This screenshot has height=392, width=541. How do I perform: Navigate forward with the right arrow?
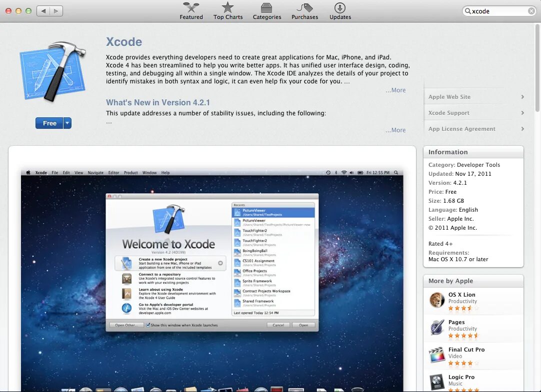pyautogui.click(x=56, y=11)
